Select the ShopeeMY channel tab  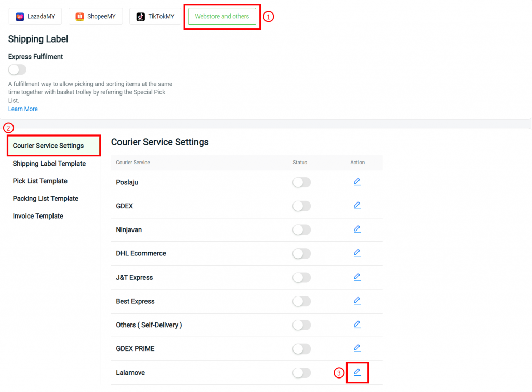pyautogui.click(x=96, y=16)
